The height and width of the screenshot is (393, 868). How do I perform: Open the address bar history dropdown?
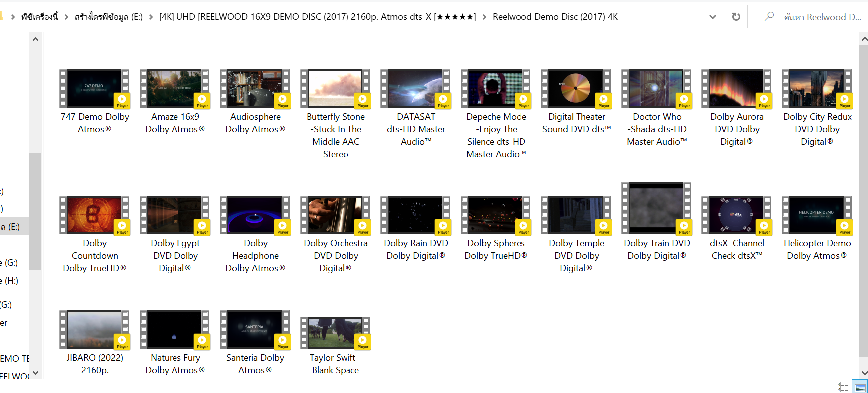[713, 17]
